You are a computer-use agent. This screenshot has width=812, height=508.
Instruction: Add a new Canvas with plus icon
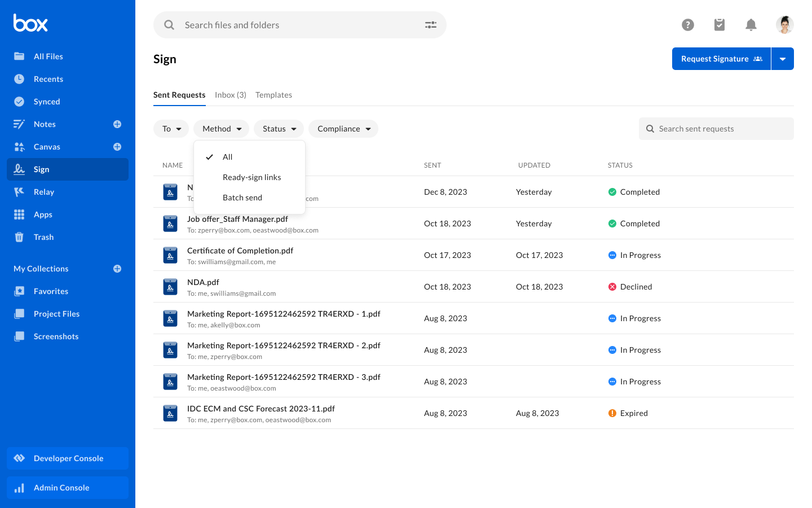tap(117, 147)
